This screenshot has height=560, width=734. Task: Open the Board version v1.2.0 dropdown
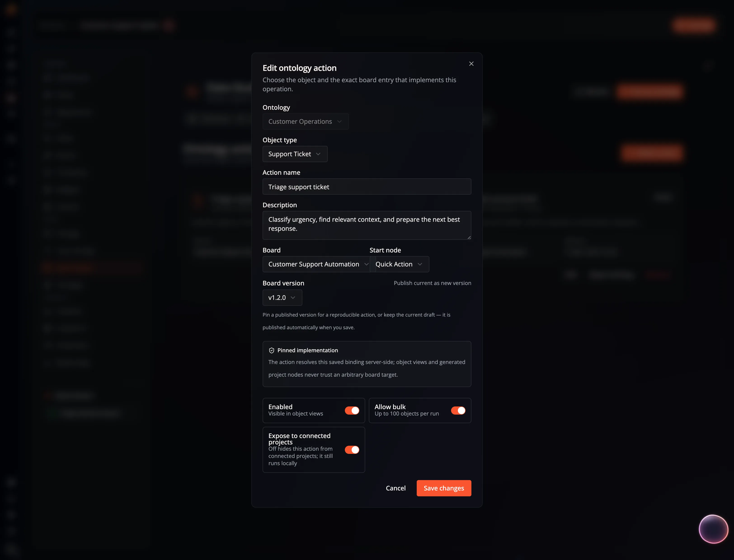pyautogui.click(x=282, y=297)
